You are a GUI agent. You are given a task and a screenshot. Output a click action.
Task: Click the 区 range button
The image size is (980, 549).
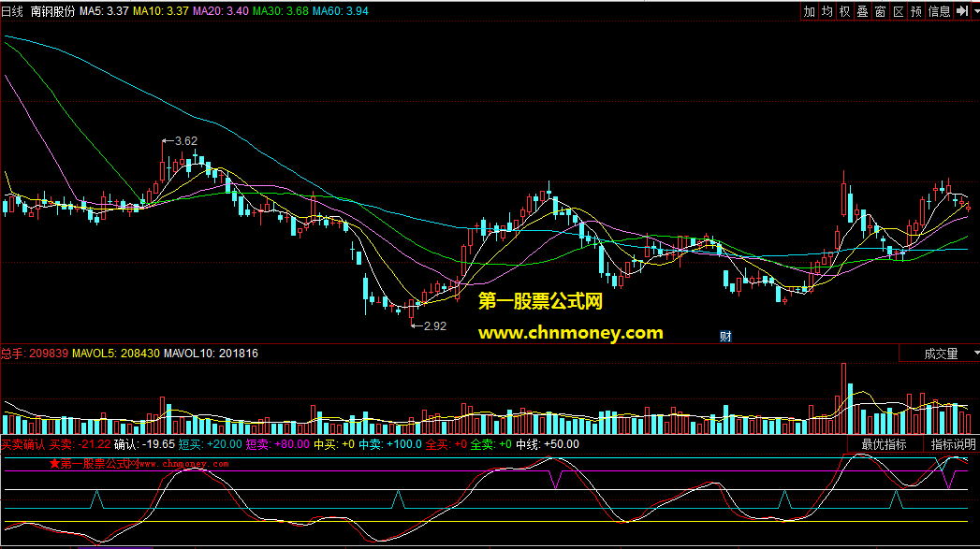pyautogui.click(x=899, y=11)
